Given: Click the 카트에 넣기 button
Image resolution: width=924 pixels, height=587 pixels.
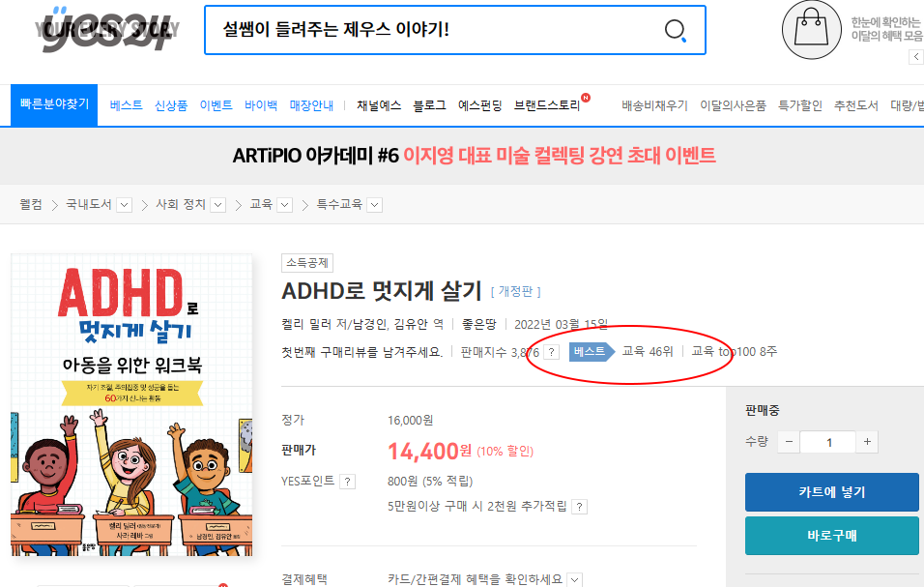Looking at the screenshot, I should coord(832,492).
